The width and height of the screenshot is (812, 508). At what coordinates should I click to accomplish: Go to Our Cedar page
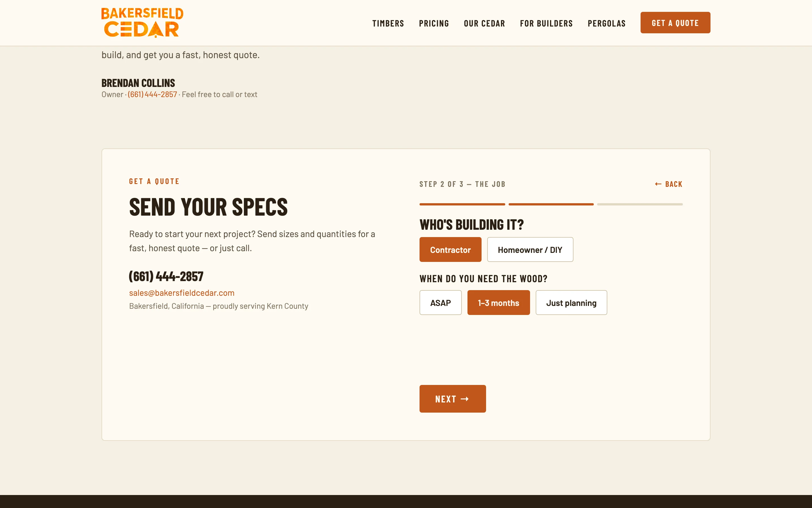pyautogui.click(x=484, y=23)
